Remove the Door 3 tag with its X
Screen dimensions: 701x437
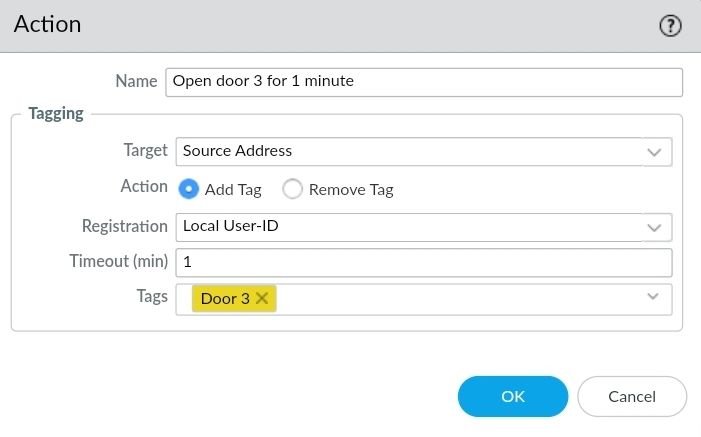(x=262, y=298)
